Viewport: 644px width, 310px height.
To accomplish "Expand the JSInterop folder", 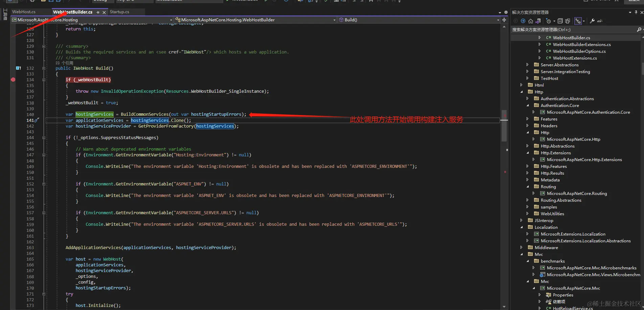I will tap(521, 220).
